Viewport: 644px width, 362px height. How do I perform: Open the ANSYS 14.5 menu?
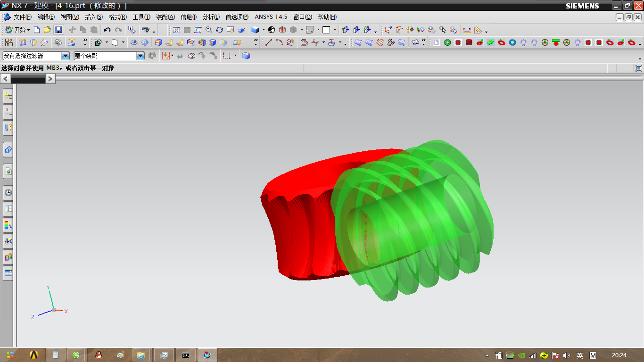[x=271, y=17]
